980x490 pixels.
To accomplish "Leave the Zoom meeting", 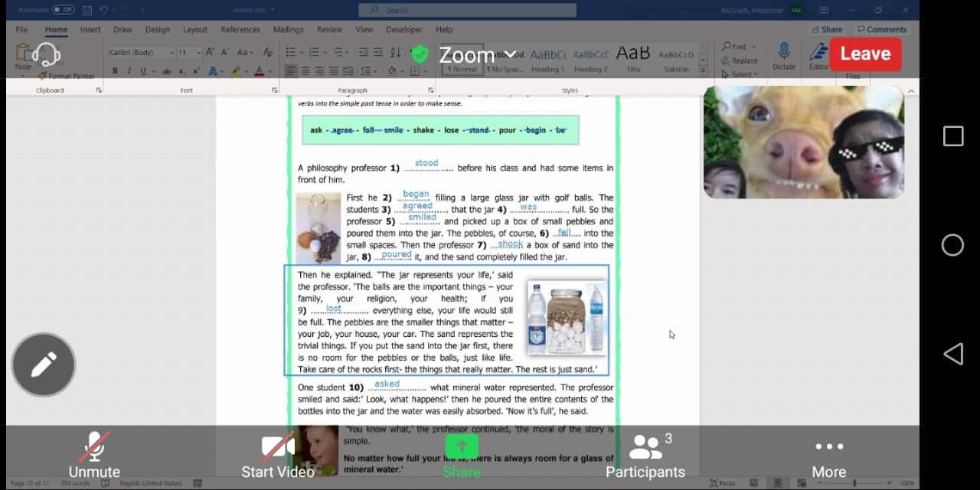I will pos(865,54).
